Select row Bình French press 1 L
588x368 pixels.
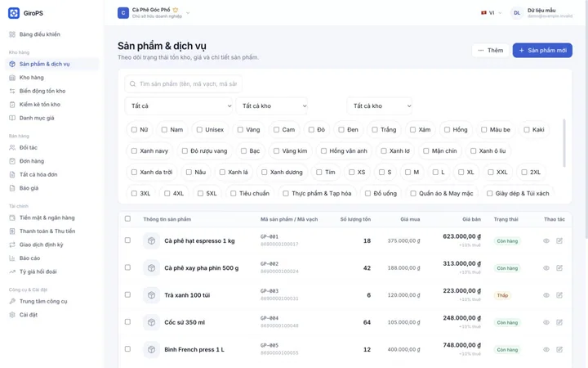[128, 349]
